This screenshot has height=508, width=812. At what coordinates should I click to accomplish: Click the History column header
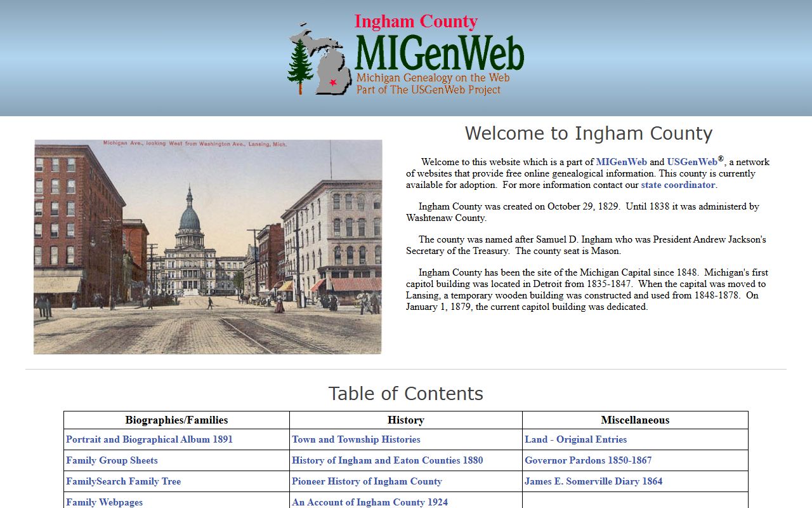pyautogui.click(x=406, y=420)
